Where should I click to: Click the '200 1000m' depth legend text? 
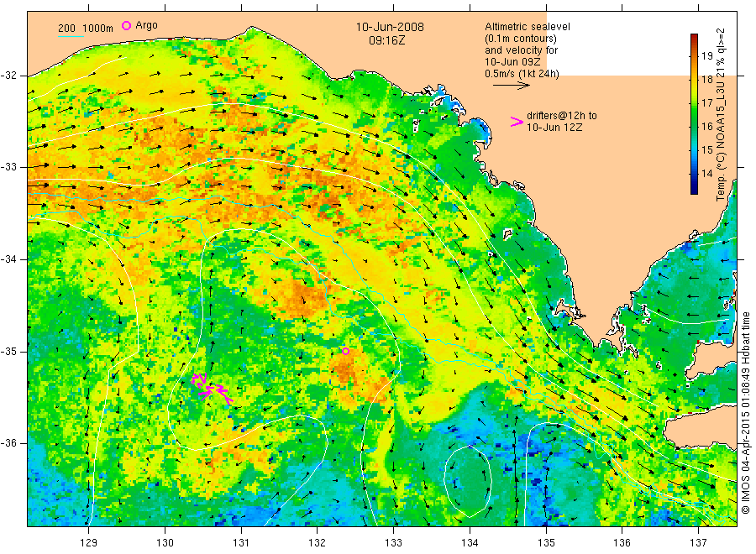tap(86, 29)
